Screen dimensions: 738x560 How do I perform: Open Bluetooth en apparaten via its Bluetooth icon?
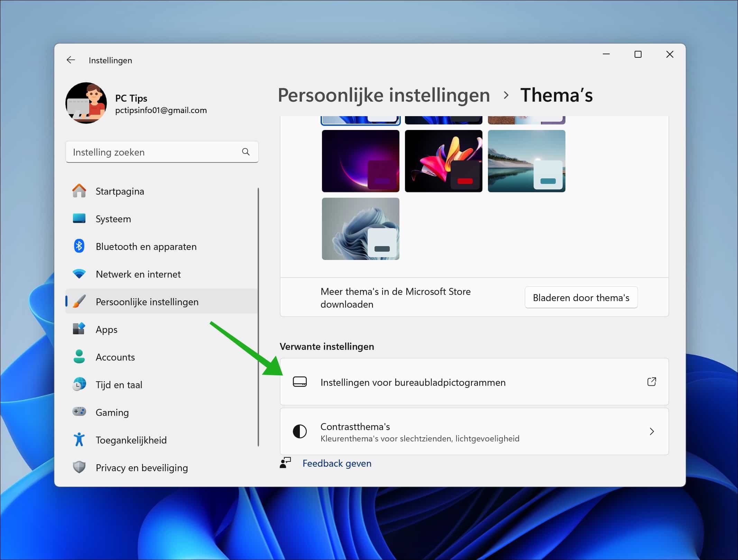[x=79, y=246]
